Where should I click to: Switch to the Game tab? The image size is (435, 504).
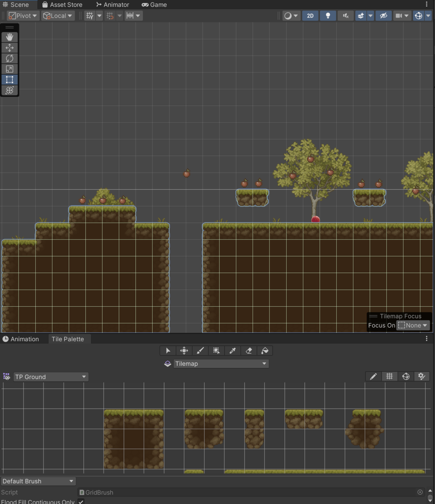(154, 5)
